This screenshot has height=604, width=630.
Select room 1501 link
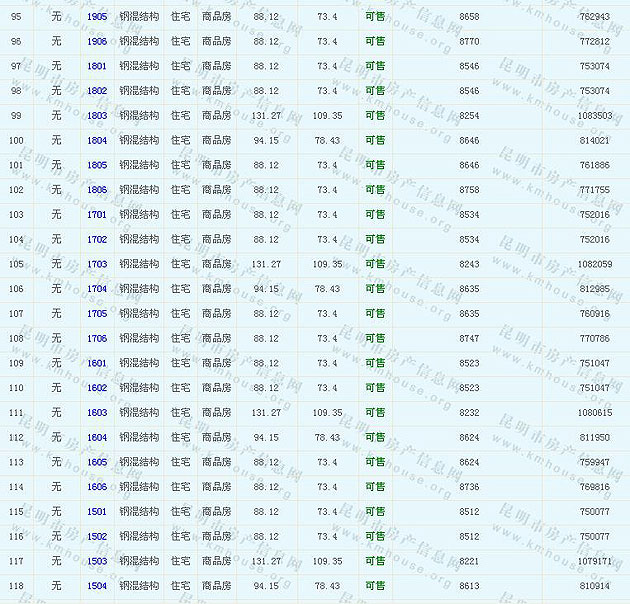click(x=97, y=512)
